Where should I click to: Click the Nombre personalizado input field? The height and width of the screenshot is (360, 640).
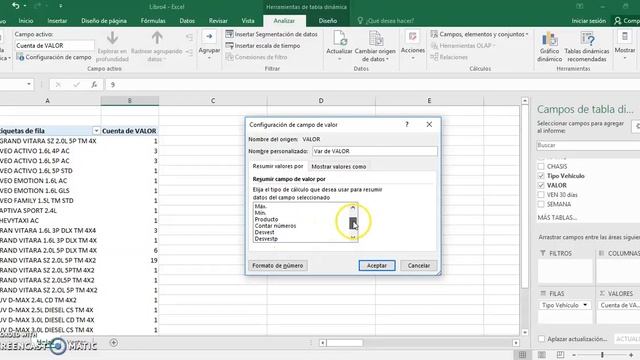[x=375, y=151]
